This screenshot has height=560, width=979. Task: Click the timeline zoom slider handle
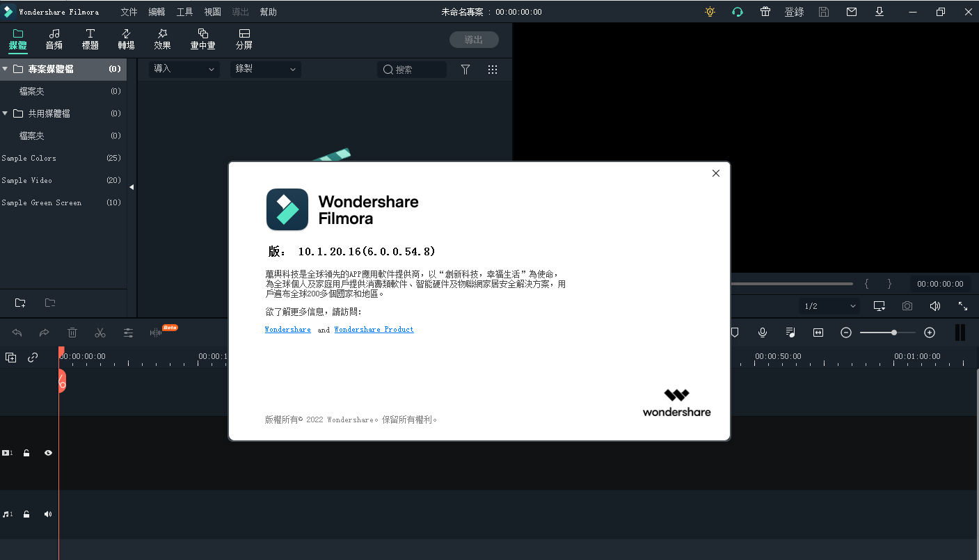(894, 333)
